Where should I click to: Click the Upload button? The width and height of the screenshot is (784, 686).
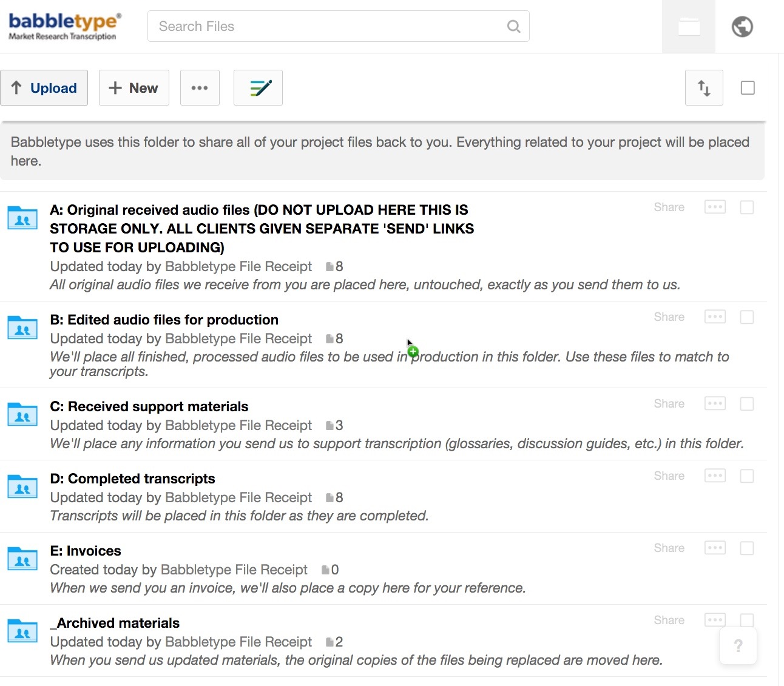coord(44,88)
